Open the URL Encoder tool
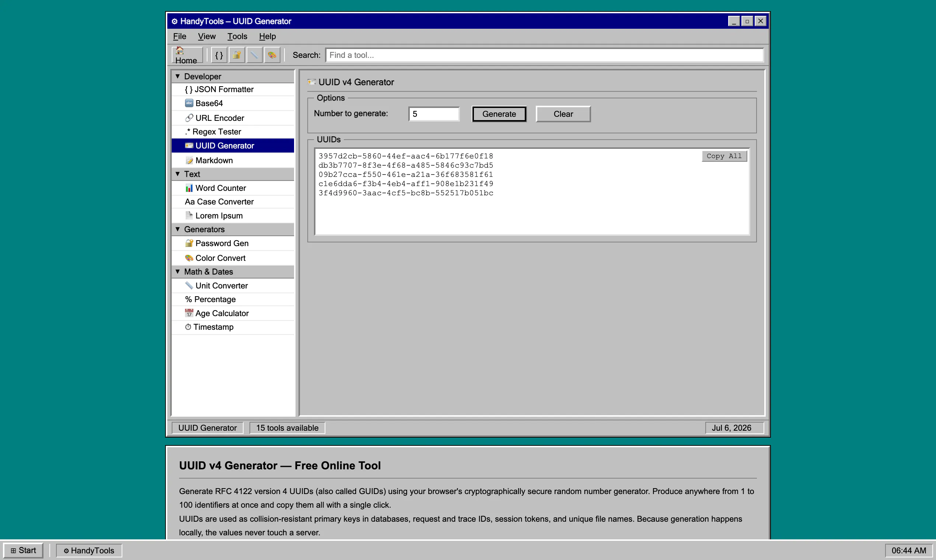This screenshot has width=936, height=560. pyautogui.click(x=233, y=118)
